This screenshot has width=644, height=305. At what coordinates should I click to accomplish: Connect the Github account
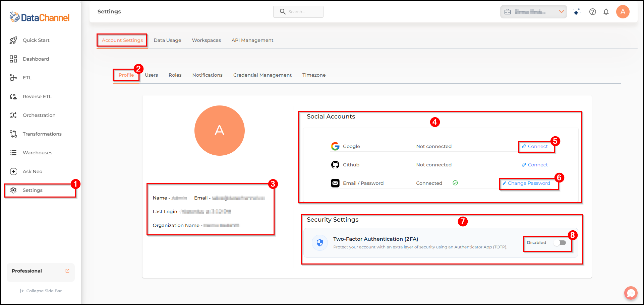535,165
